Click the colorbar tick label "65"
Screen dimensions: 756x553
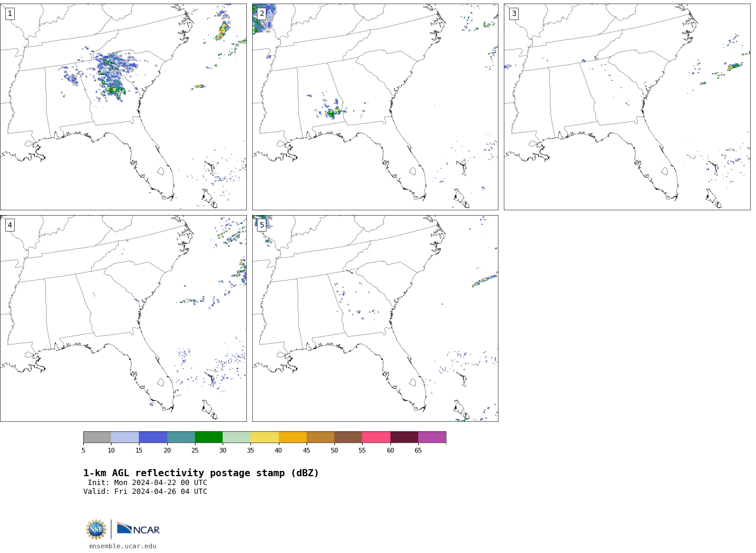coord(418,451)
